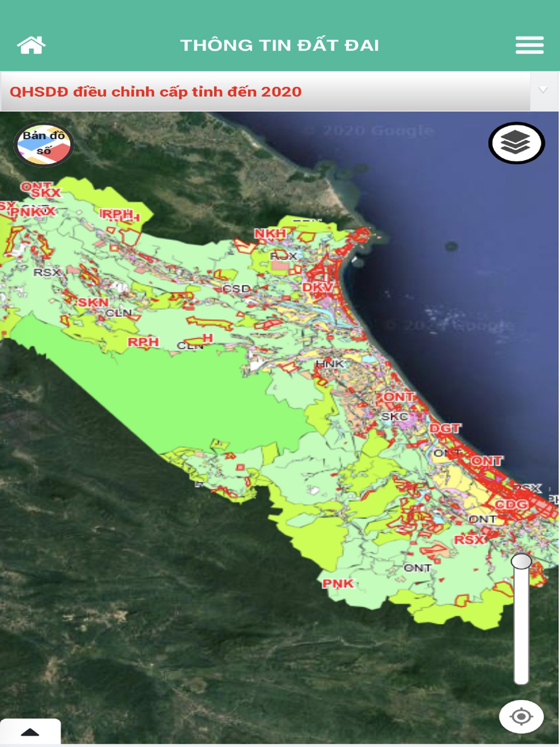560x747 pixels.
Task: Click the CSD label on map
Action: (236, 289)
